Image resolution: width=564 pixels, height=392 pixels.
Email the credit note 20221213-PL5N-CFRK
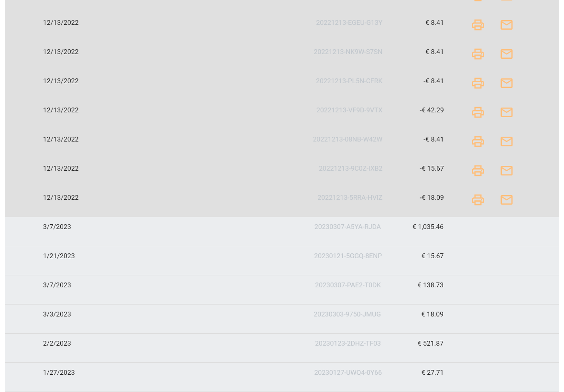[x=507, y=83]
